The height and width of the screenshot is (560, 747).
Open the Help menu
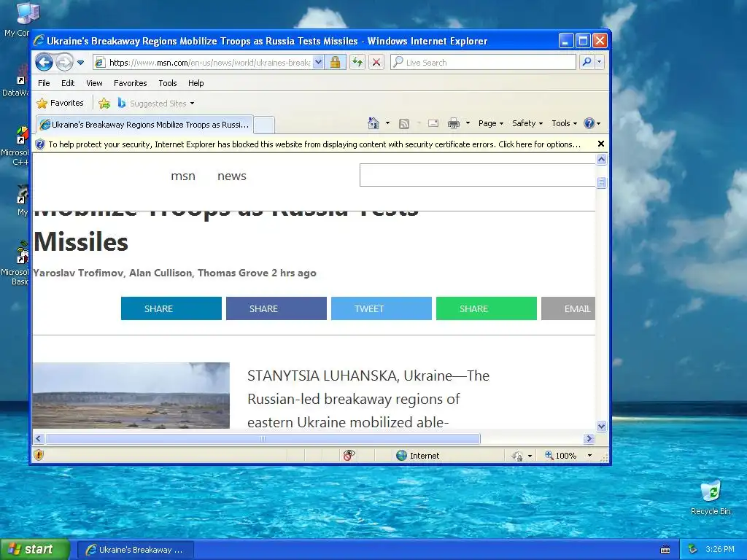(196, 83)
